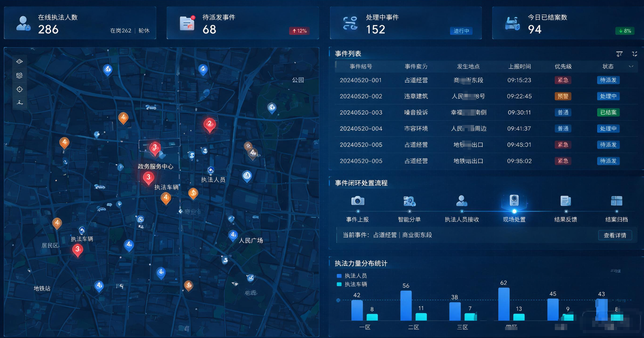This screenshot has width=644, height=338.
Task: Click the 噪音投诉 event type cell
Action: point(416,113)
